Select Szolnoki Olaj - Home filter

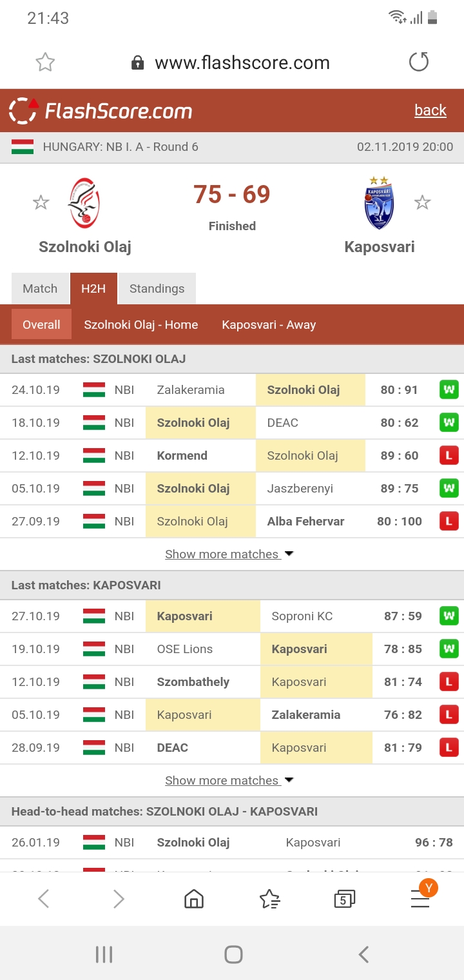[140, 324]
